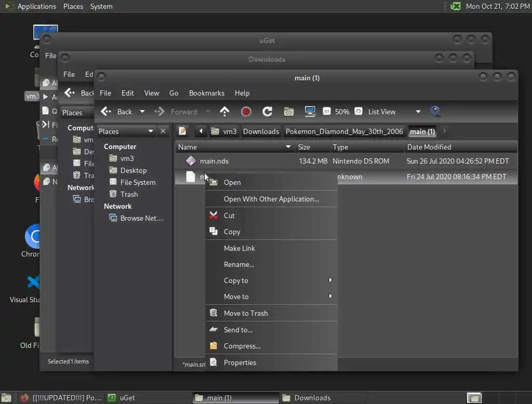Sort by Name column header
This screenshot has width=532, height=404.
[x=234, y=147]
